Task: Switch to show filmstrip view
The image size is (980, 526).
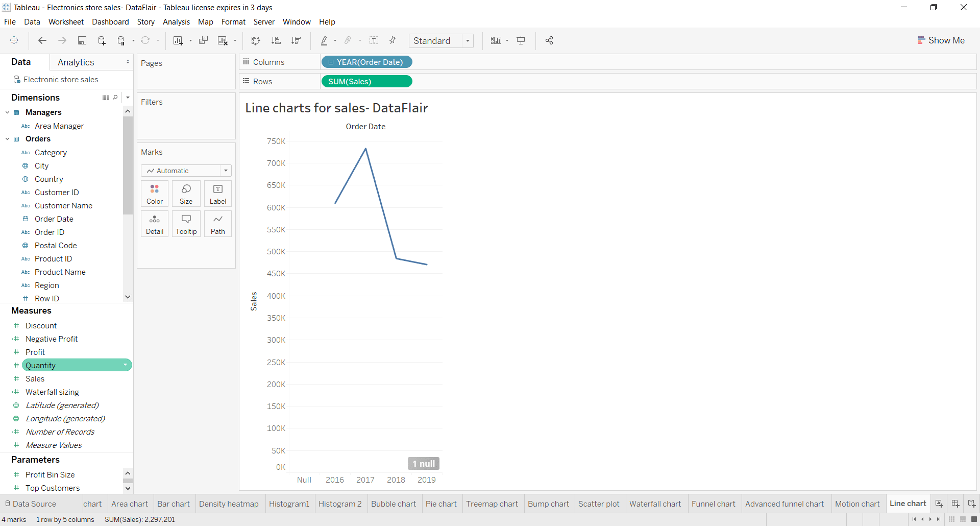Action: coord(963,519)
